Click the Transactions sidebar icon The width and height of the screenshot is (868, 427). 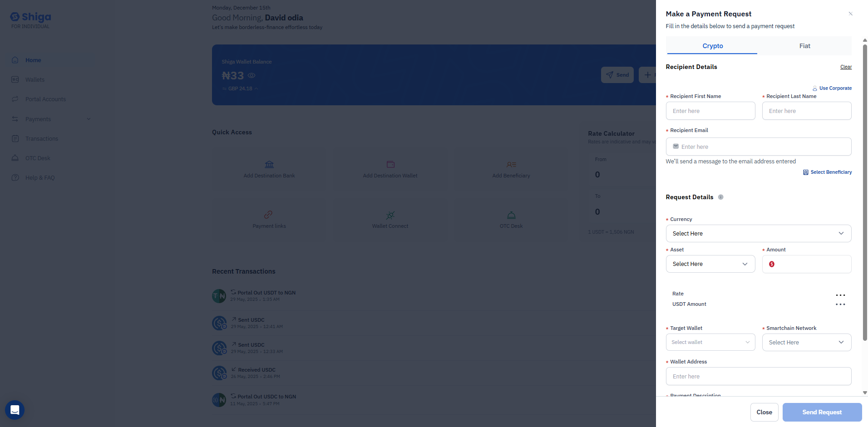point(15,138)
